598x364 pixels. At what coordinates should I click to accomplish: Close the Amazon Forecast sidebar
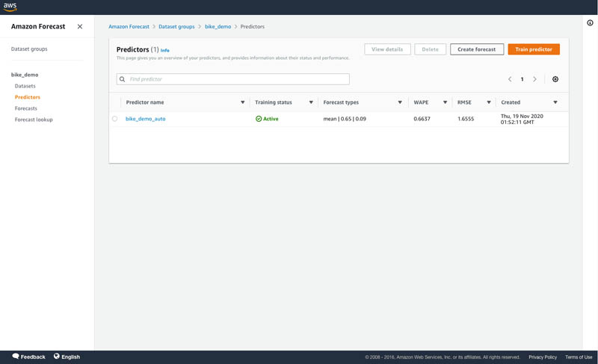[x=80, y=26]
